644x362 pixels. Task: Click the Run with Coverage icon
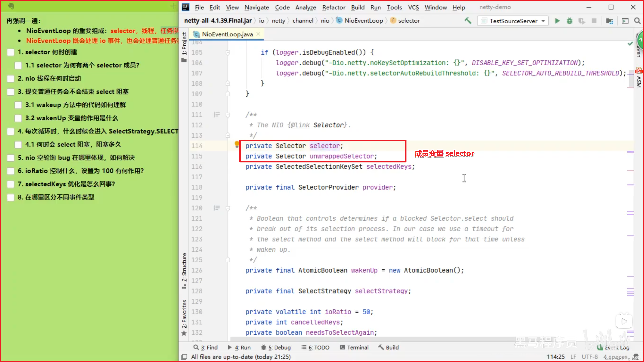tap(582, 21)
